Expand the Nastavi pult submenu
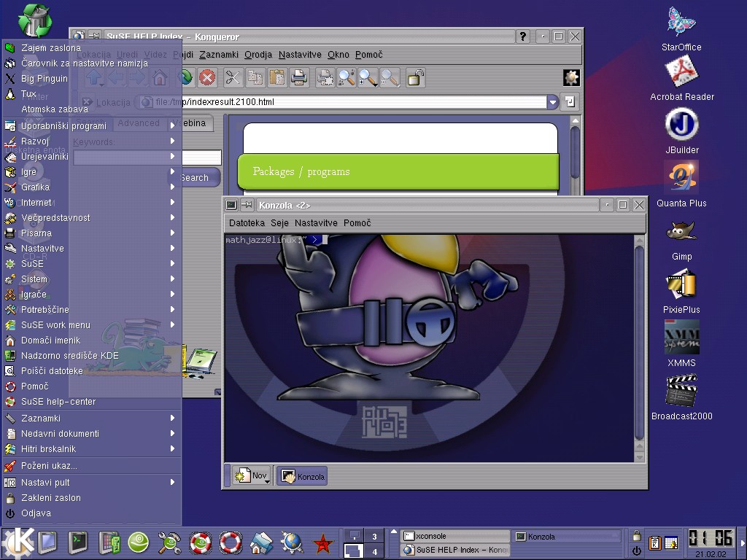Viewport: 747px width, 560px height. point(92,483)
